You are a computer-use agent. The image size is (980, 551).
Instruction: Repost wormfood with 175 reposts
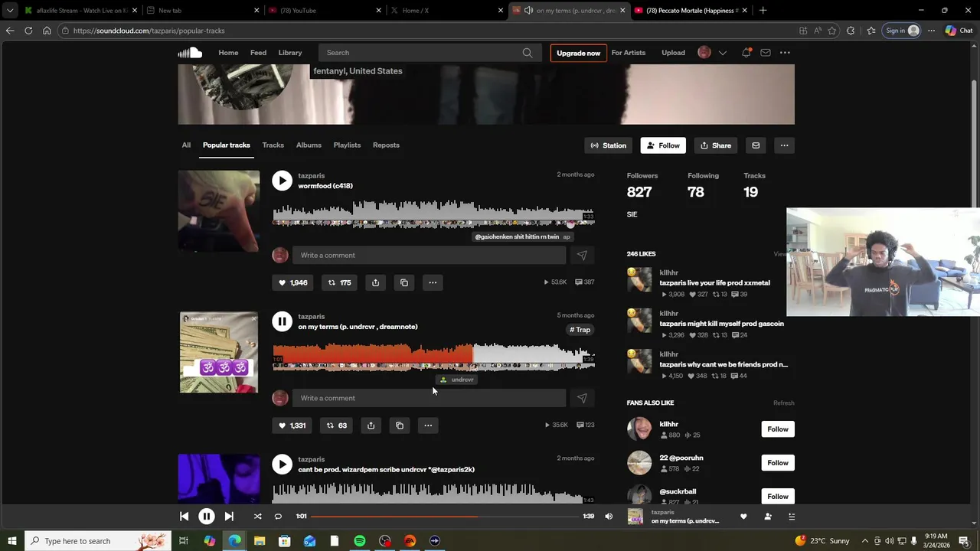339,282
